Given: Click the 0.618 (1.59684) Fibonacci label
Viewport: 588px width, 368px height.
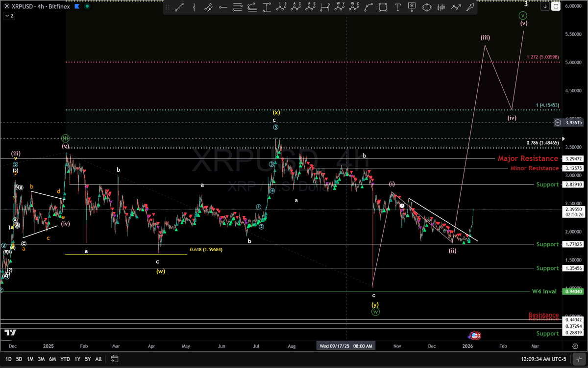Looking at the screenshot, I should [x=206, y=250].
